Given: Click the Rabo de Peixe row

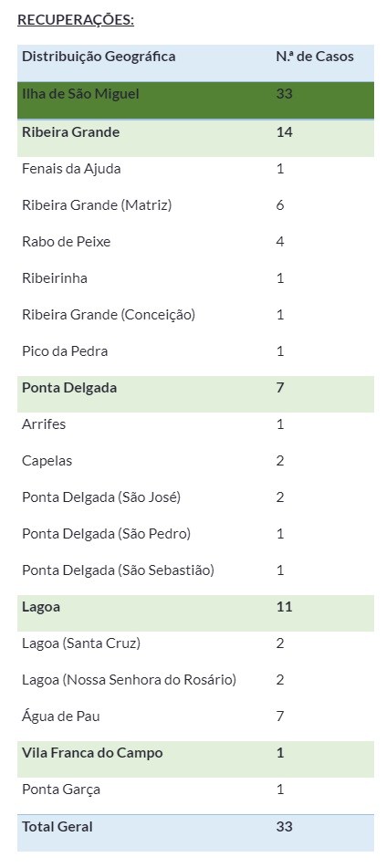Looking at the screenshot, I should point(195,242).
